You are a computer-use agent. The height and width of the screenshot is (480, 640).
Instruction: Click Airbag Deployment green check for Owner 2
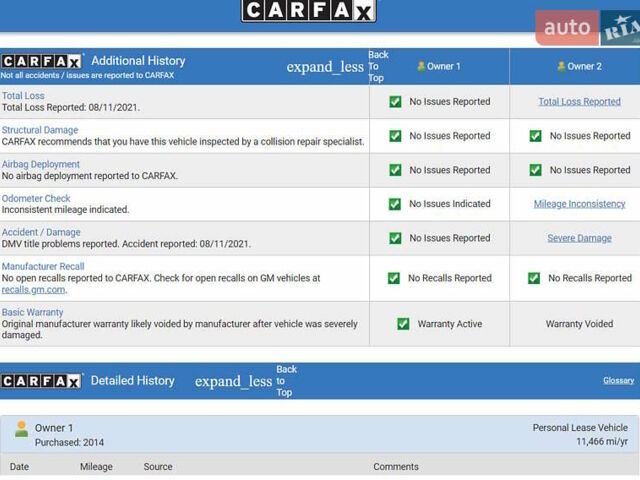[536, 170]
